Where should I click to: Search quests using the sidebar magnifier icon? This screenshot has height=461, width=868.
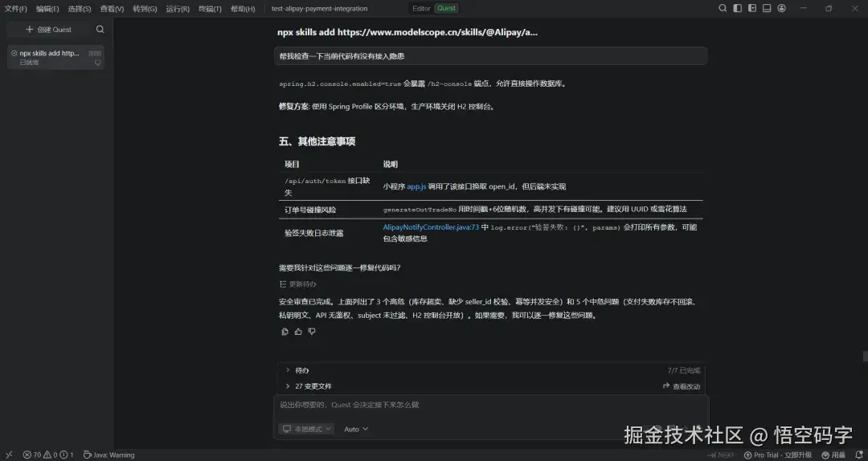click(x=100, y=30)
